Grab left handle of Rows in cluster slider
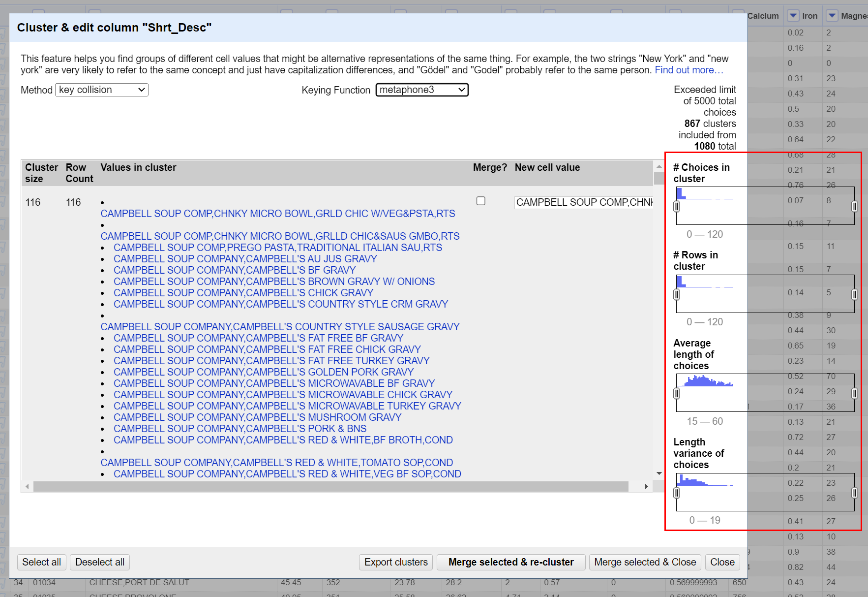This screenshot has width=868, height=597. (677, 294)
